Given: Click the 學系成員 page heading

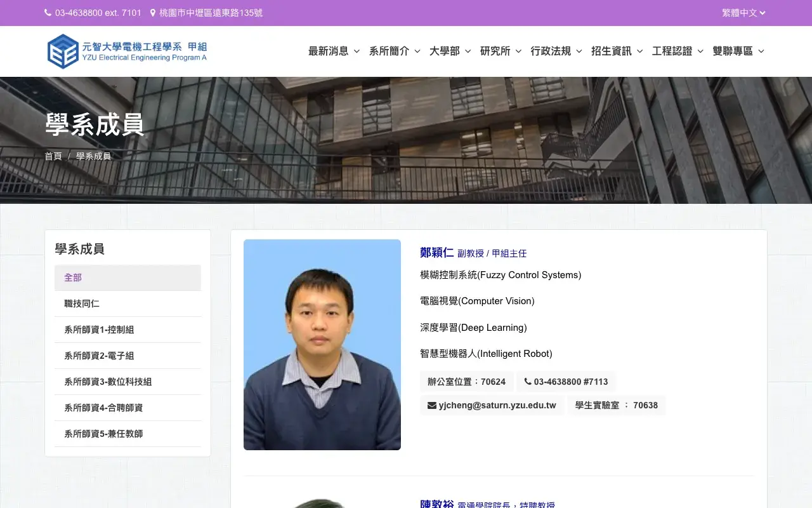Looking at the screenshot, I should (95, 124).
